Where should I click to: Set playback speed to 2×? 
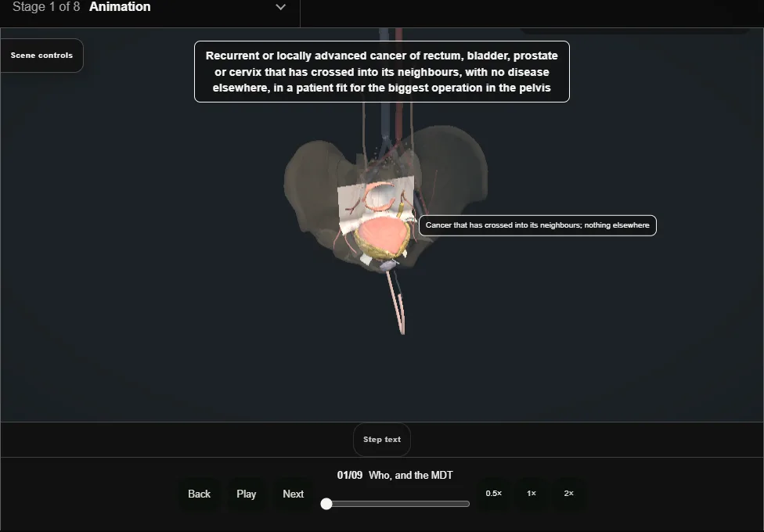(x=569, y=494)
